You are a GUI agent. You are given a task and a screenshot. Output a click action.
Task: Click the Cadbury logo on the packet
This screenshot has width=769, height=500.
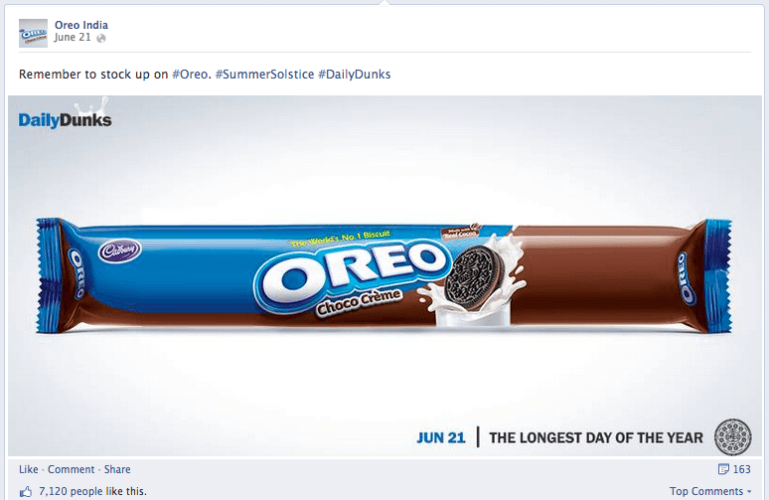coord(119,250)
